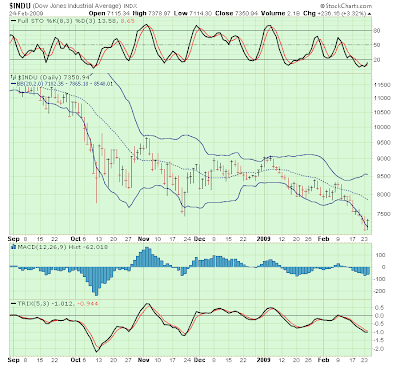Click the -0.5 label on the TRIX axis
Viewport: 400px width, 365px height.
click(379, 324)
